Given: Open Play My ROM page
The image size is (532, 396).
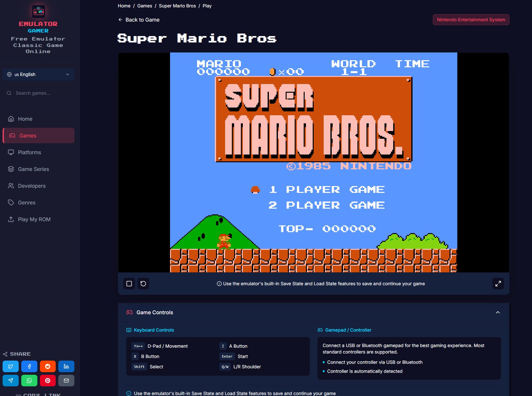Looking at the screenshot, I should pos(34,219).
